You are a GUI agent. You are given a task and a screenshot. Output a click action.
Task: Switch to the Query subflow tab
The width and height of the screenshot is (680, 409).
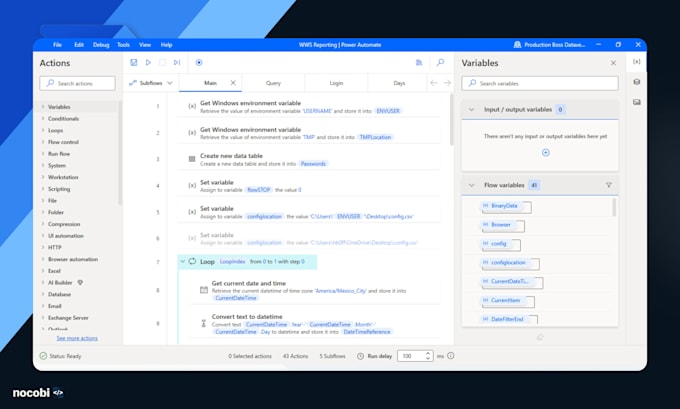coord(273,83)
